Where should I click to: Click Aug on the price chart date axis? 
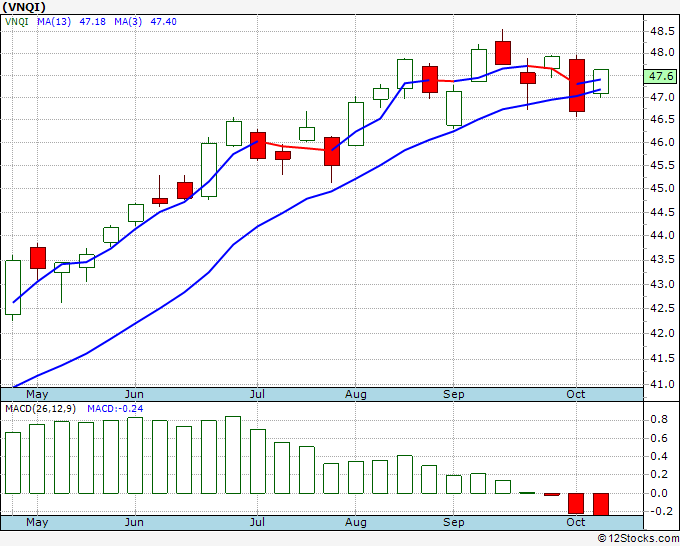(x=356, y=395)
